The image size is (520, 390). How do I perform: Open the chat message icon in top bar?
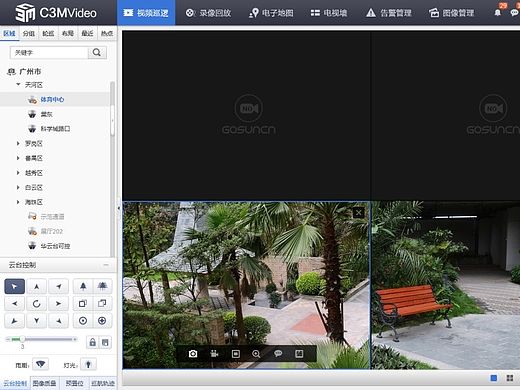514,13
